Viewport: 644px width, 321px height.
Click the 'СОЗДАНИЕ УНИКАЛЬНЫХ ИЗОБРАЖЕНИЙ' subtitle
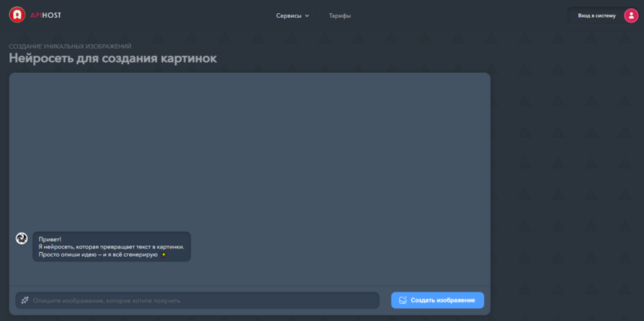point(70,46)
